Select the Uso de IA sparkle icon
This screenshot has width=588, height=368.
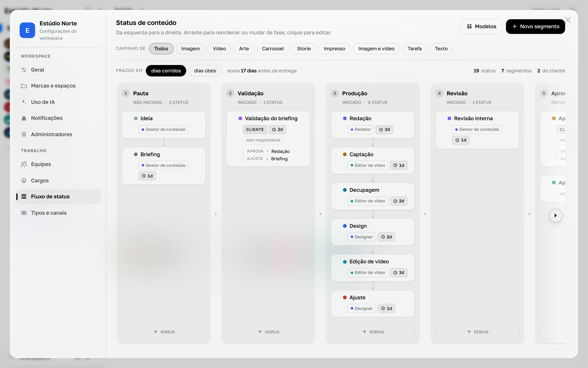click(24, 102)
